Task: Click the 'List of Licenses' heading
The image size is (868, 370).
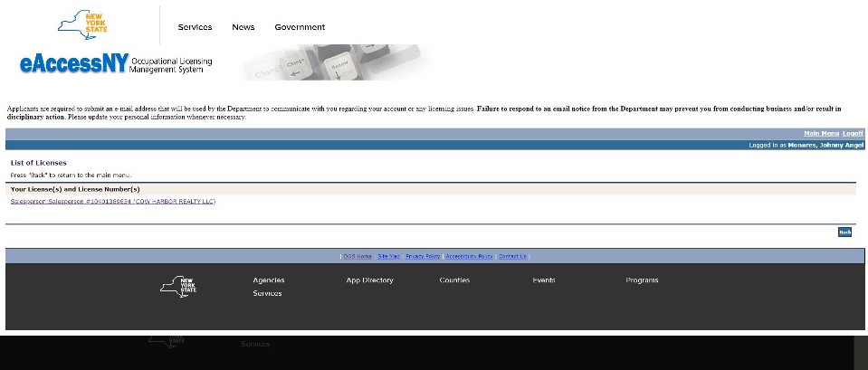Action: (x=39, y=163)
